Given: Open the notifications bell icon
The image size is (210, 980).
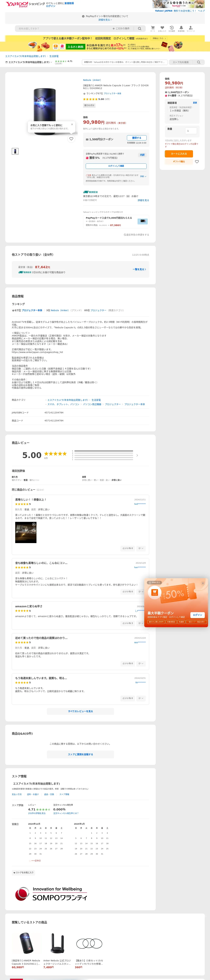Looking at the screenshot, I should (x=181, y=28).
